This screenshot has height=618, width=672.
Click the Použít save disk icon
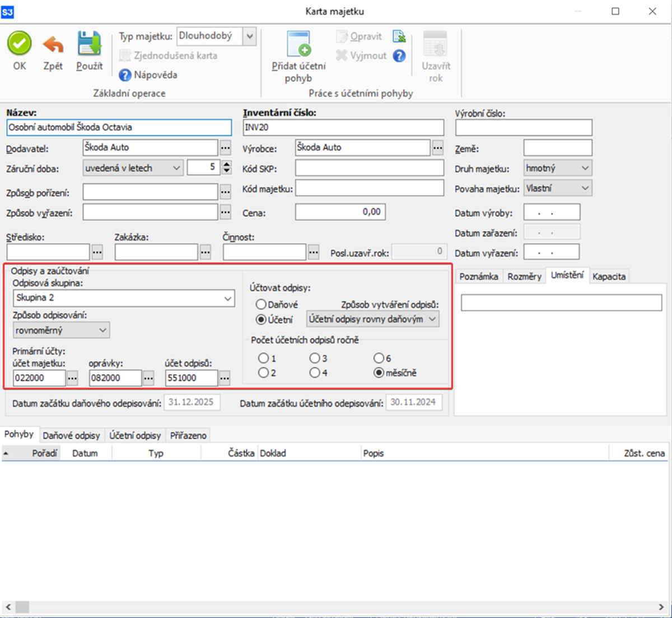[x=89, y=44]
